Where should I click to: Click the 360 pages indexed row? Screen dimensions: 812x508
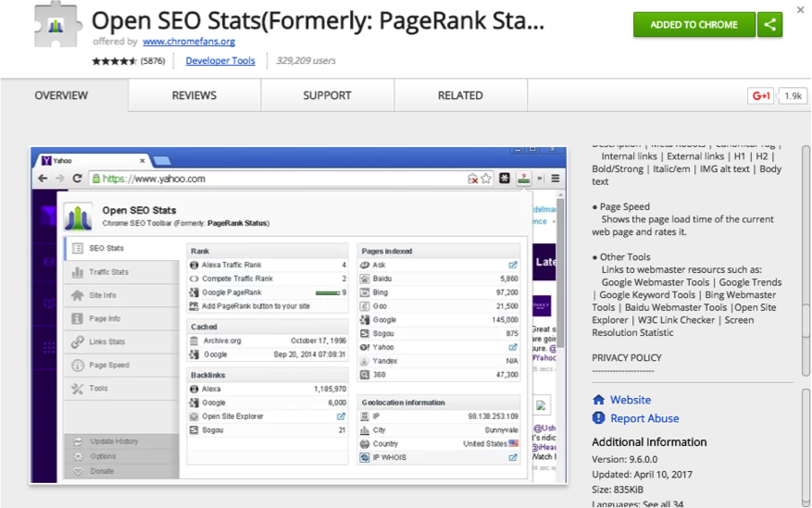439,375
